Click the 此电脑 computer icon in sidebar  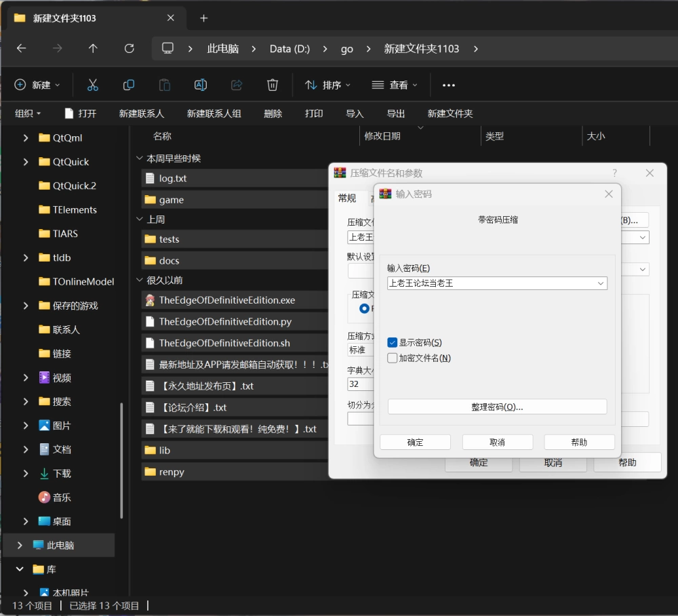pyautogui.click(x=39, y=545)
